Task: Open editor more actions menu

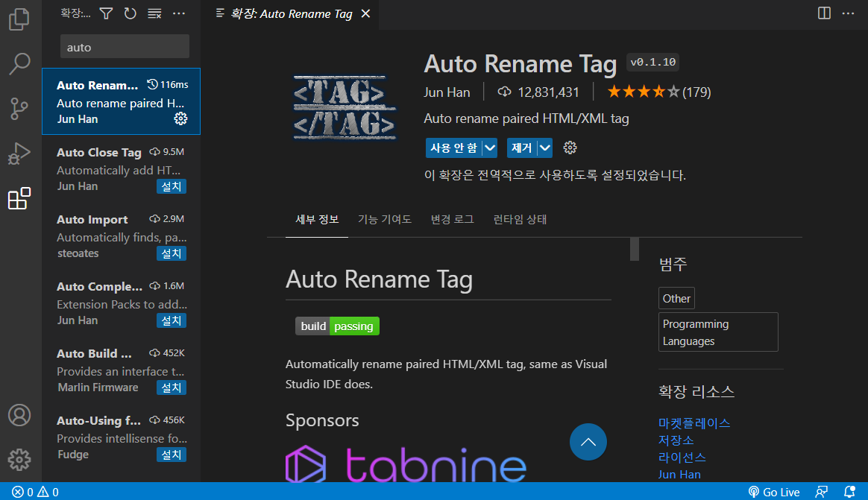Action: [848, 13]
